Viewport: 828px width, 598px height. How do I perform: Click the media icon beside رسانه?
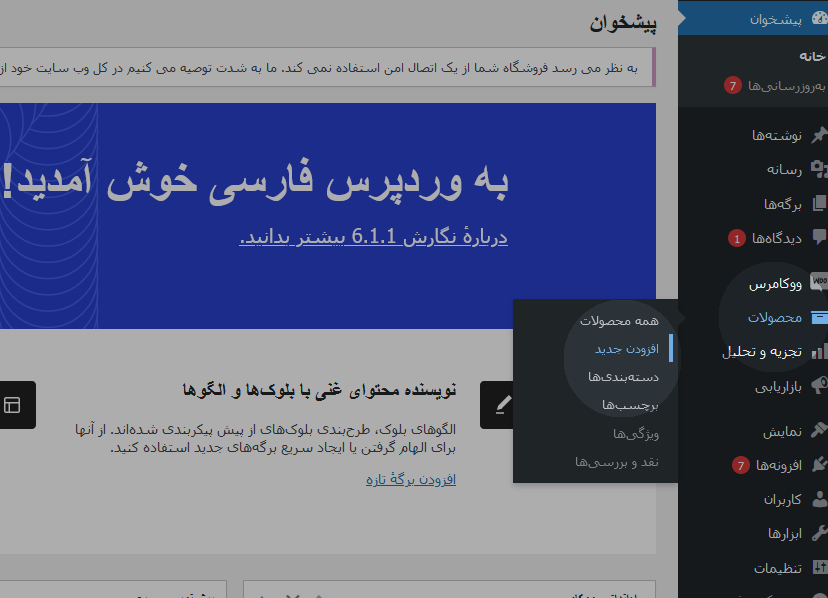pyautogui.click(x=819, y=169)
